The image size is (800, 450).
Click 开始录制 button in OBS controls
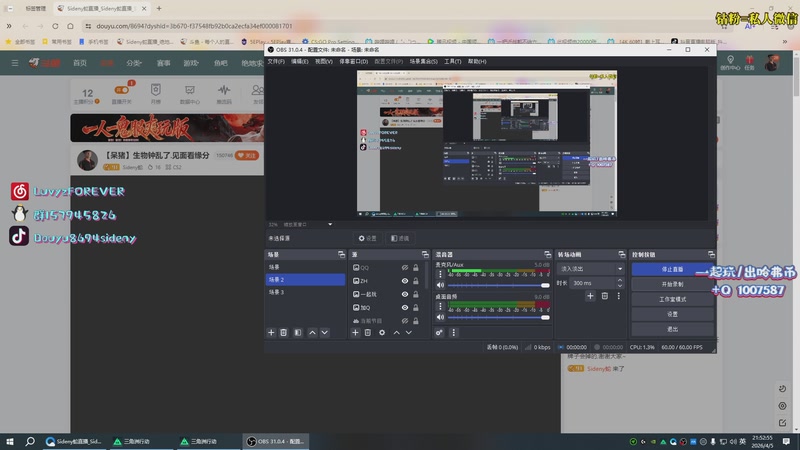point(672,284)
